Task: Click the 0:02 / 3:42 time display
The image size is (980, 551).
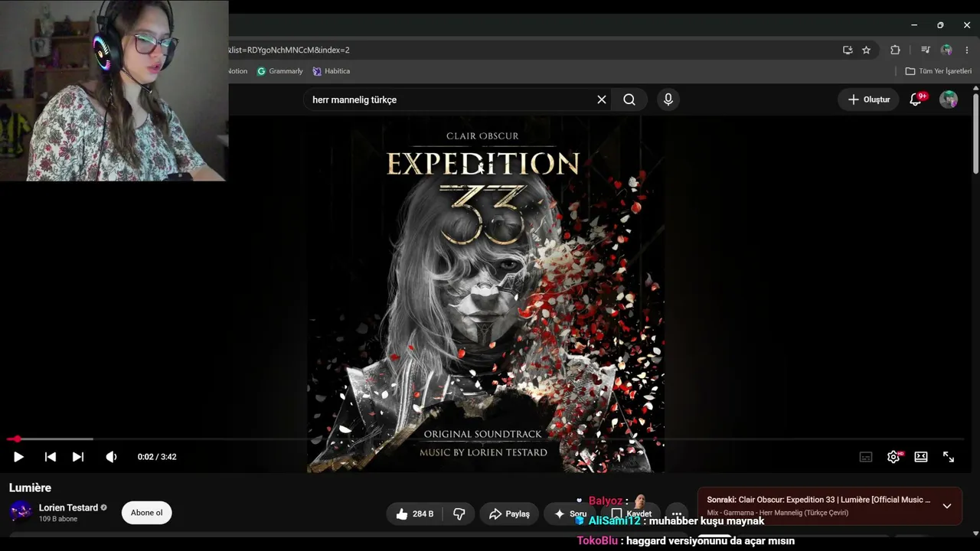Action: 157,457
